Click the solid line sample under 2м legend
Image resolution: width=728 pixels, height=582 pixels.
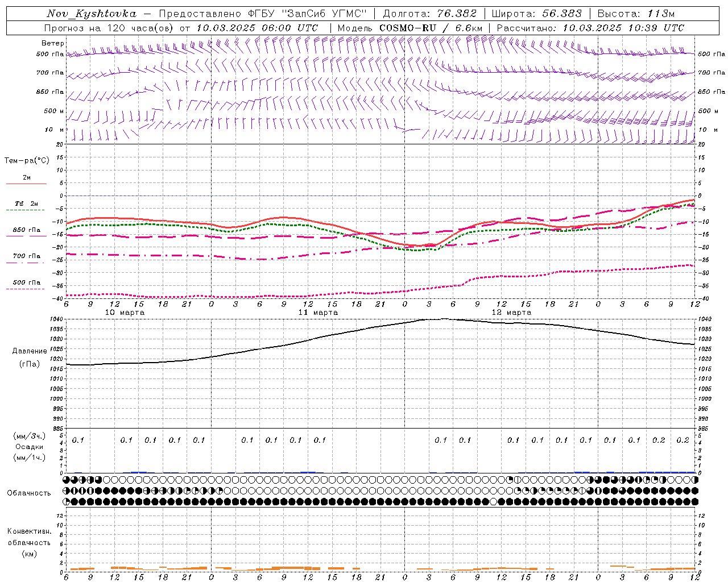pyautogui.click(x=26, y=184)
